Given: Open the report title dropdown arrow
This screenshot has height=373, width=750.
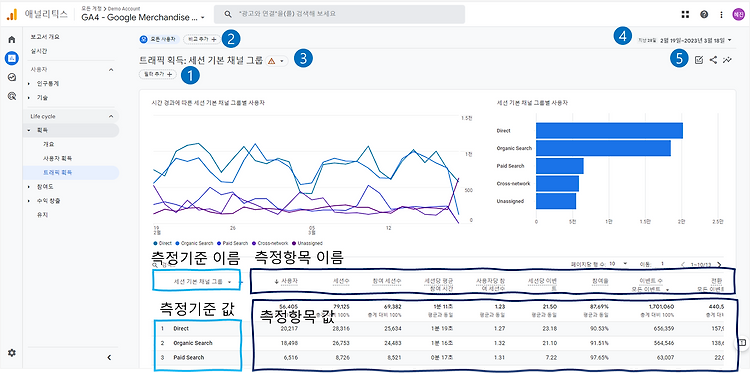Looking at the screenshot, I should tap(282, 61).
